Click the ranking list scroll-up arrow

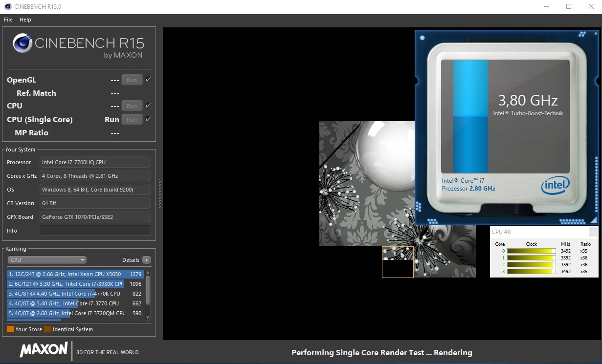pyautogui.click(x=148, y=272)
